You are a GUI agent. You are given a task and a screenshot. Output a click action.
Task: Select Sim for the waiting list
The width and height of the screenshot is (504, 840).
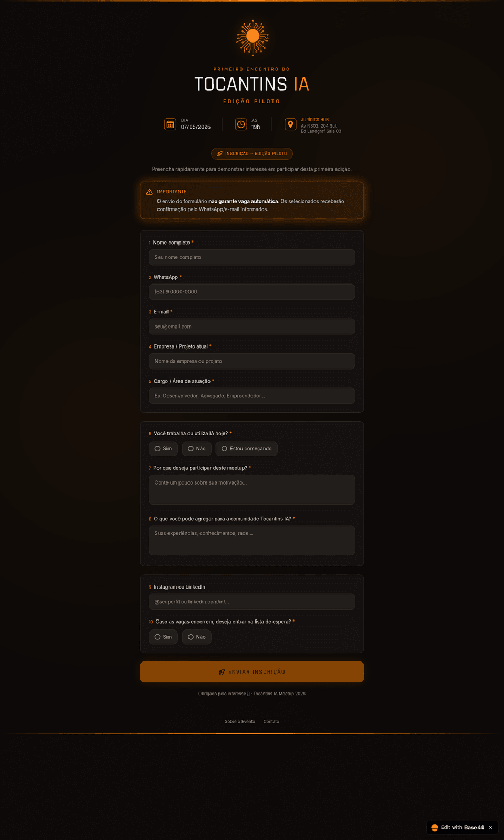[163, 637]
